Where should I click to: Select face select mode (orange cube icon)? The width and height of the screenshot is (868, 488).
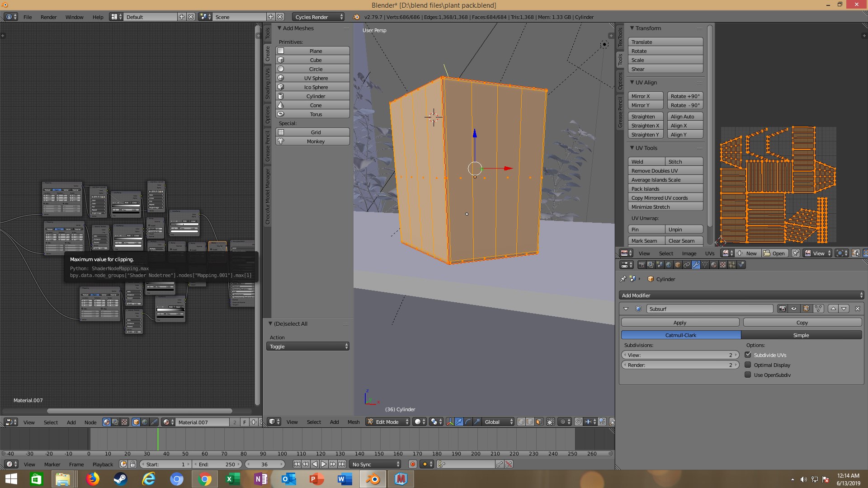(539, 422)
